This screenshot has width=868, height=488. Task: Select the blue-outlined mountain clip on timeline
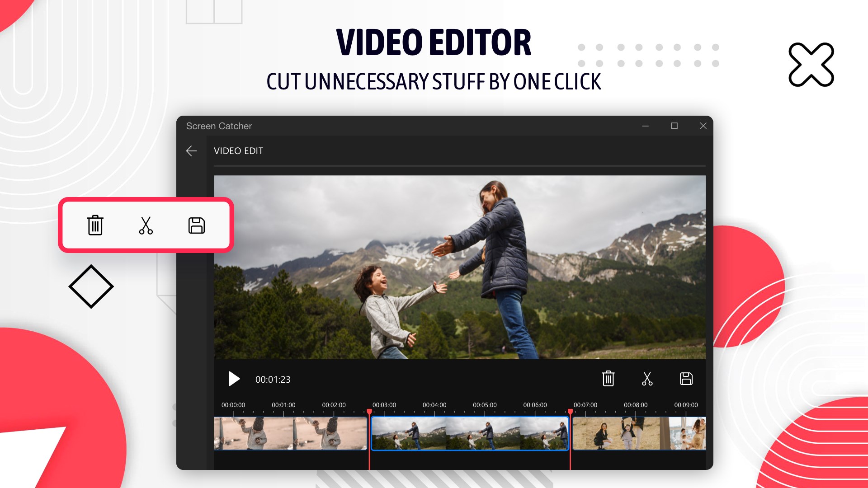(x=469, y=433)
